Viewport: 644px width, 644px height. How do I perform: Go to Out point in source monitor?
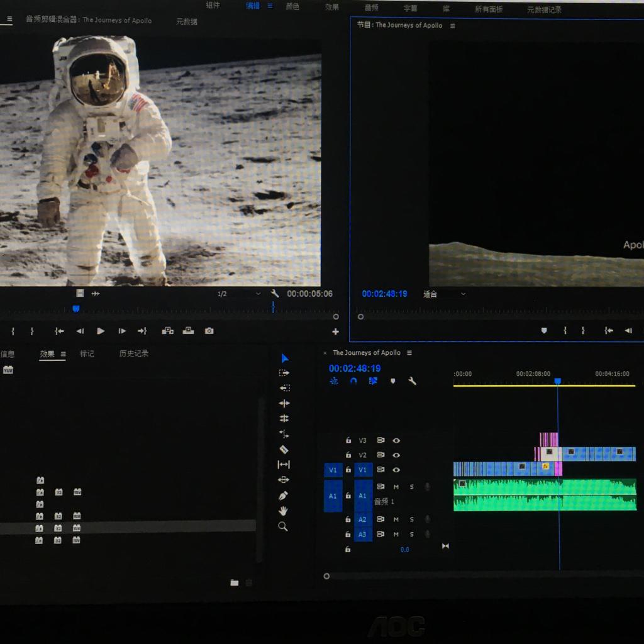pos(142,331)
